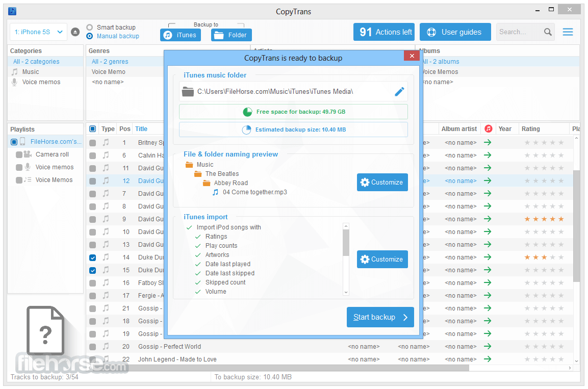Screen dimensions: 588x389
Task: Click Gossip - Perfect World track title
Action: 169,346
